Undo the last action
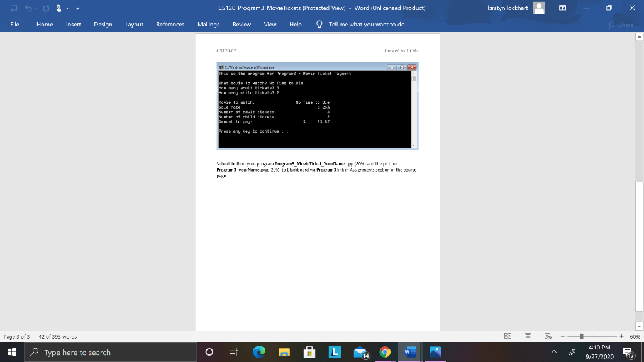This screenshot has width=644, height=362. tap(28, 8)
